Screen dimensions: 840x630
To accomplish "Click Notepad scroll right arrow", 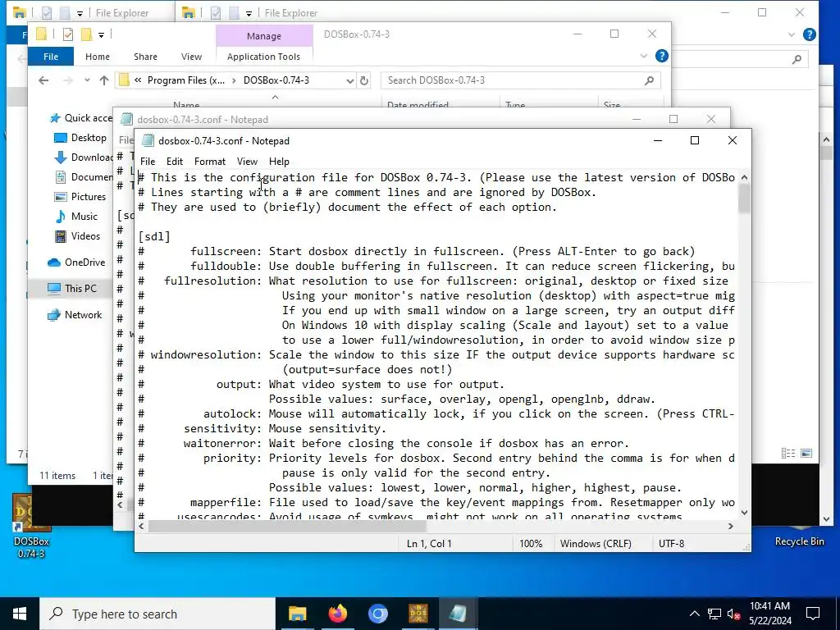I will [731, 527].
